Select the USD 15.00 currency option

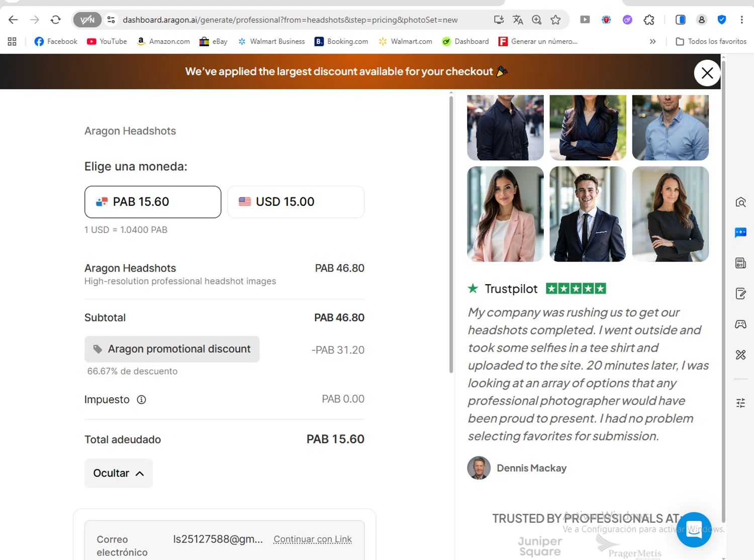pyautogui.click(x=296, y=202)
